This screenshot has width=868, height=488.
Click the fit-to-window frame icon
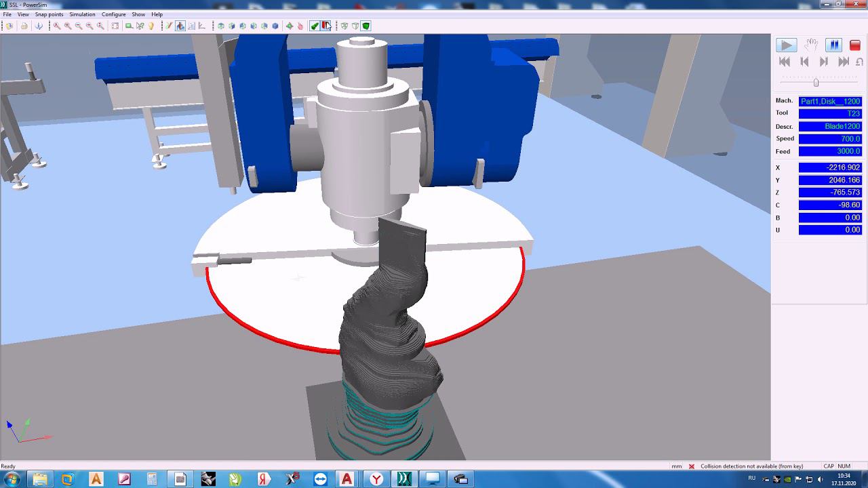[115, 26]
